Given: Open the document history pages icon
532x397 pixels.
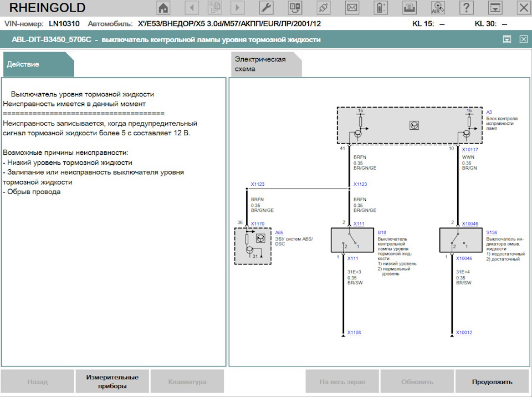Looking at the screenshot, I should (x=215, y=7).
